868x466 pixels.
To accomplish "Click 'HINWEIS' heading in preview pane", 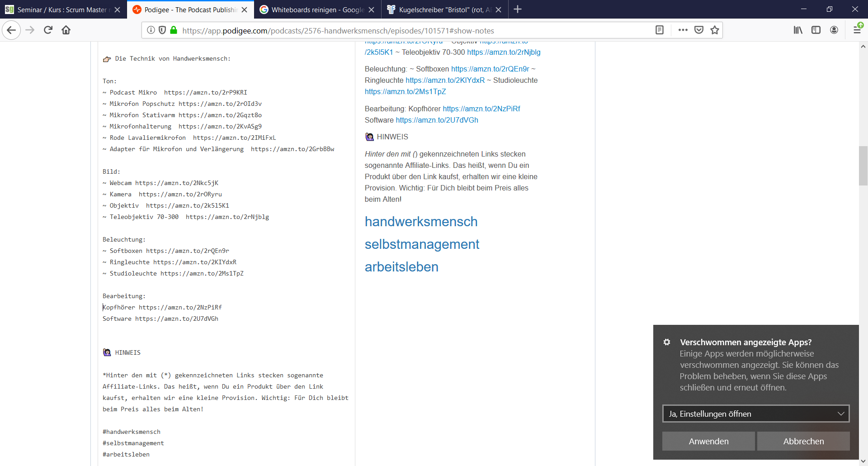I will 392,137.
